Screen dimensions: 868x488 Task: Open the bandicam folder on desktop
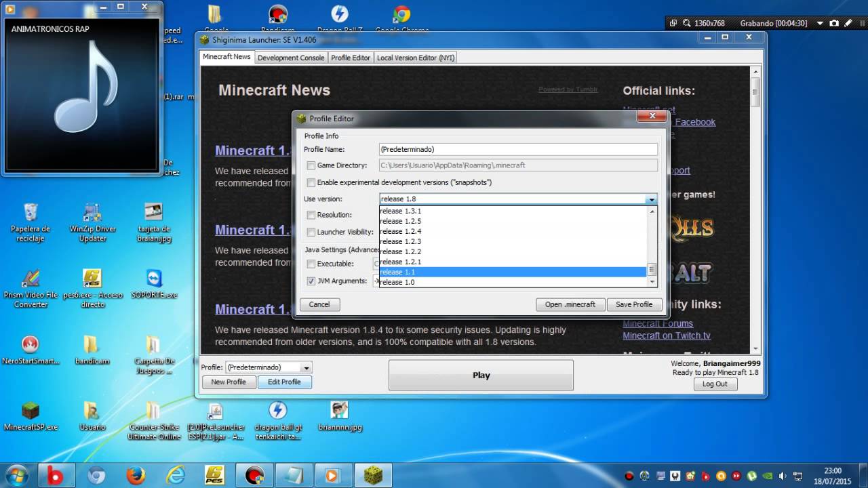92,350
